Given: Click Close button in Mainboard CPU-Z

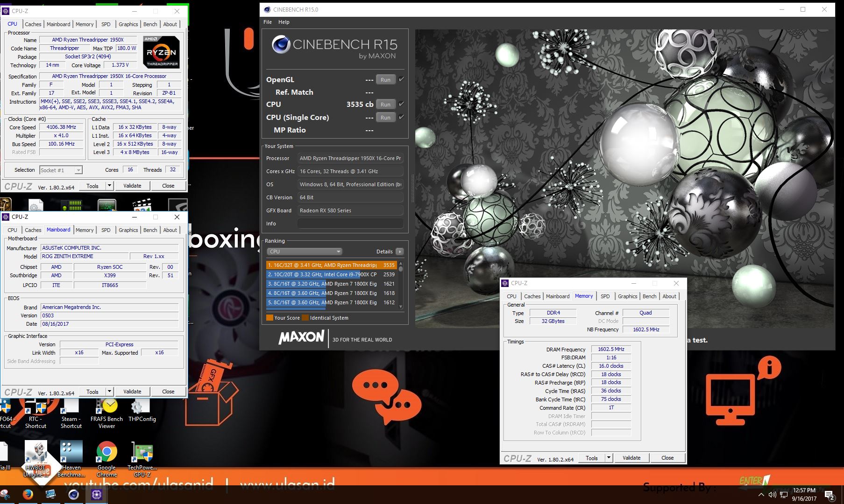Looking at the screenshot, I should [x=168, y=392].
